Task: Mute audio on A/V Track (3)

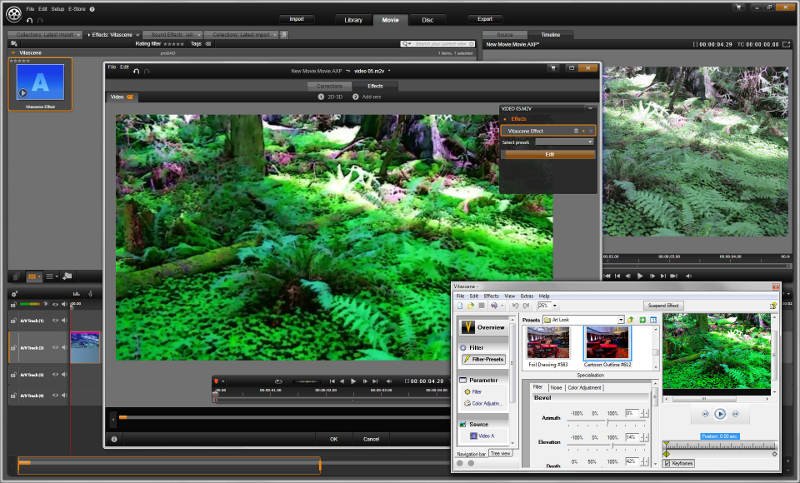Action: pyautogui.click(x=66, y=376)
